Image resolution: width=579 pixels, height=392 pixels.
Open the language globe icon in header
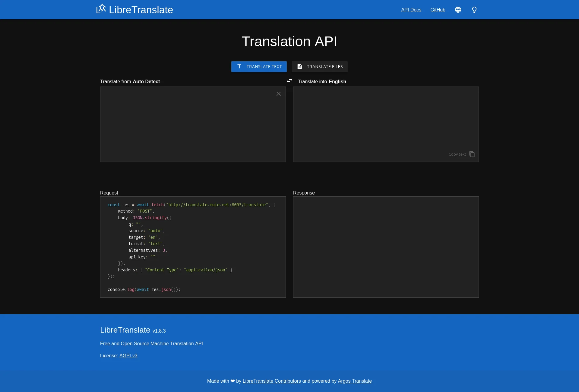click(x=458, y=10)
